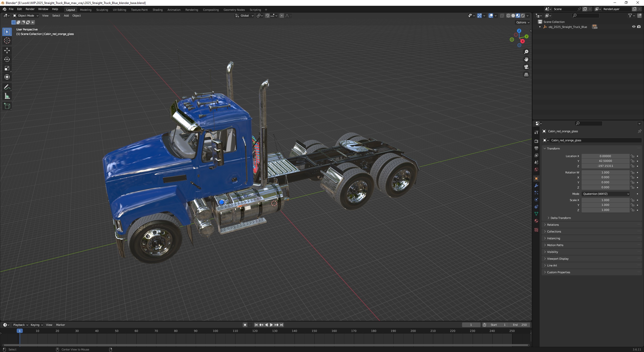Image resolution: width=644 pixels, height=352 pixels.
Task: Open the File menu
Action: [11, 9]
